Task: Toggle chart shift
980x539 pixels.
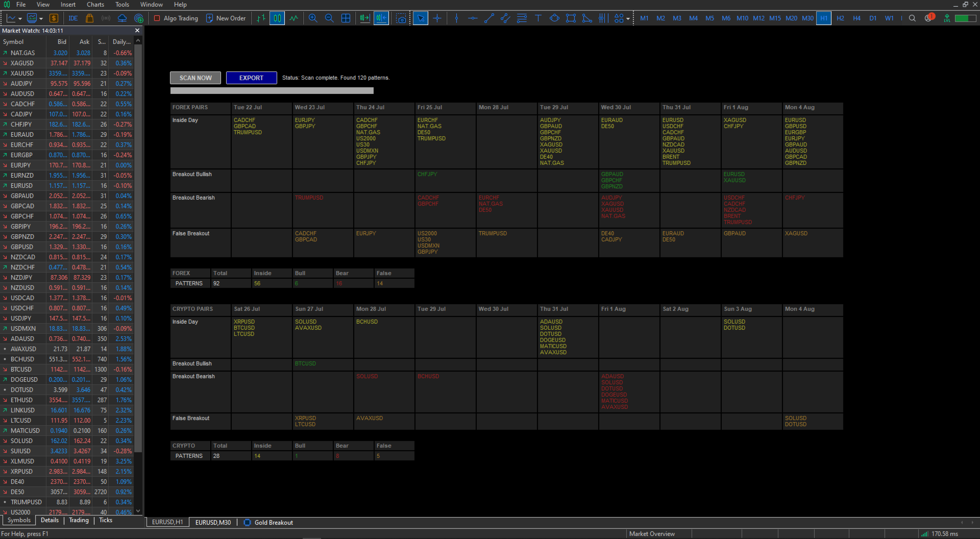Action: (381, 18)
